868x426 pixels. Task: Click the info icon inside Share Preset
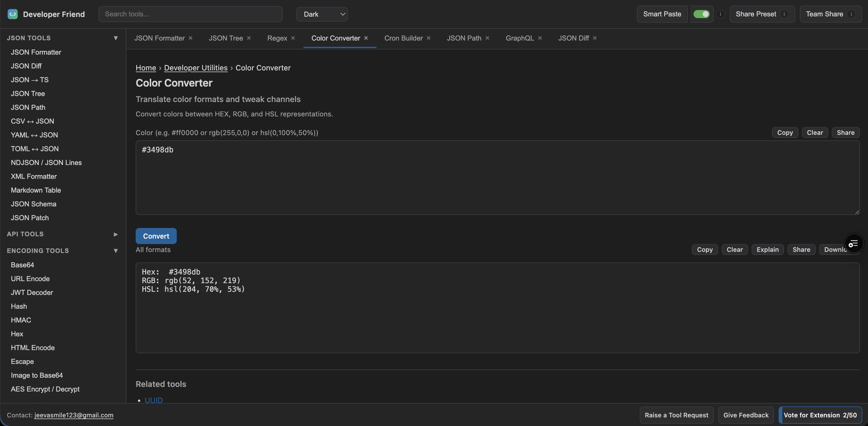784,14
